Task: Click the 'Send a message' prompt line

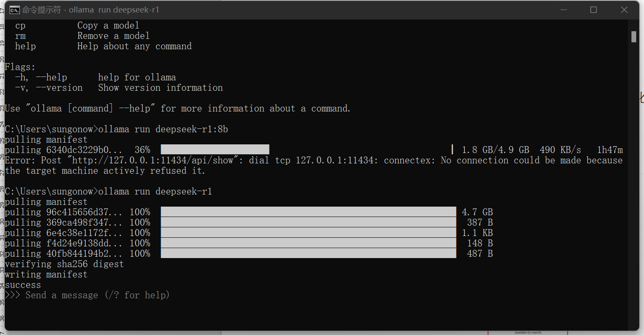Action: (x=87, y=295)
